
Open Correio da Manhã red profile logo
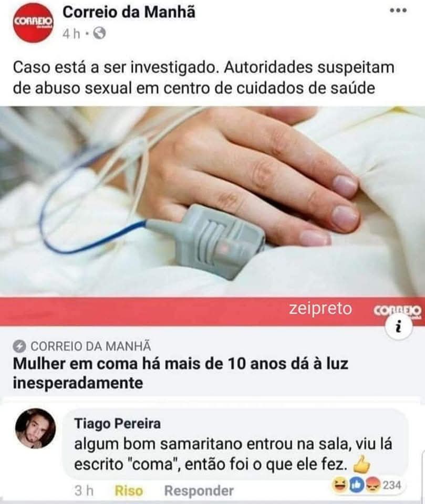33,23
